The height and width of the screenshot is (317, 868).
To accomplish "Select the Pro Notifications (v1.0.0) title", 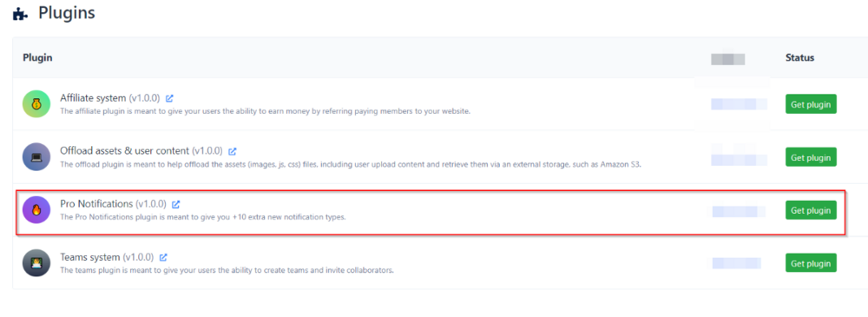I will (113, 204).
